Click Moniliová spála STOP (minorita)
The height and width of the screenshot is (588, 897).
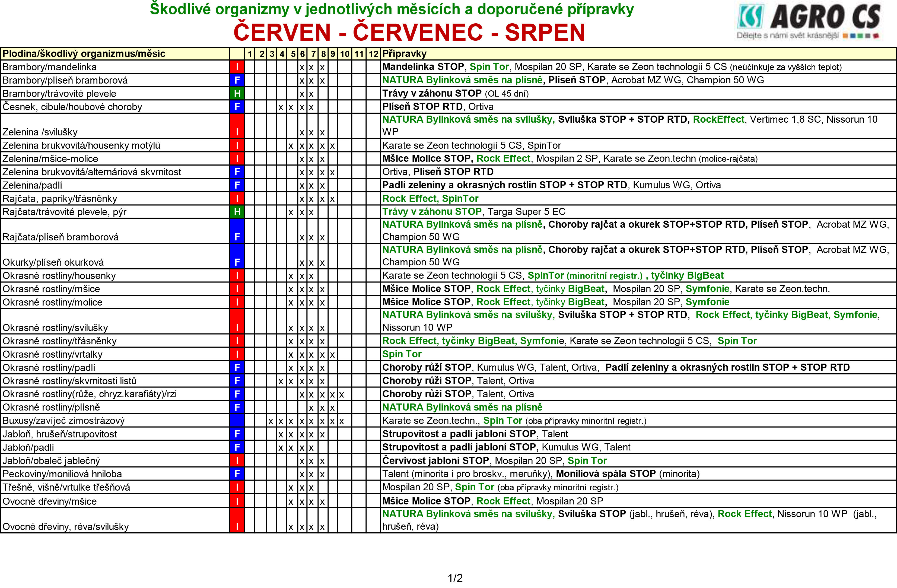(x=628, y=474)
